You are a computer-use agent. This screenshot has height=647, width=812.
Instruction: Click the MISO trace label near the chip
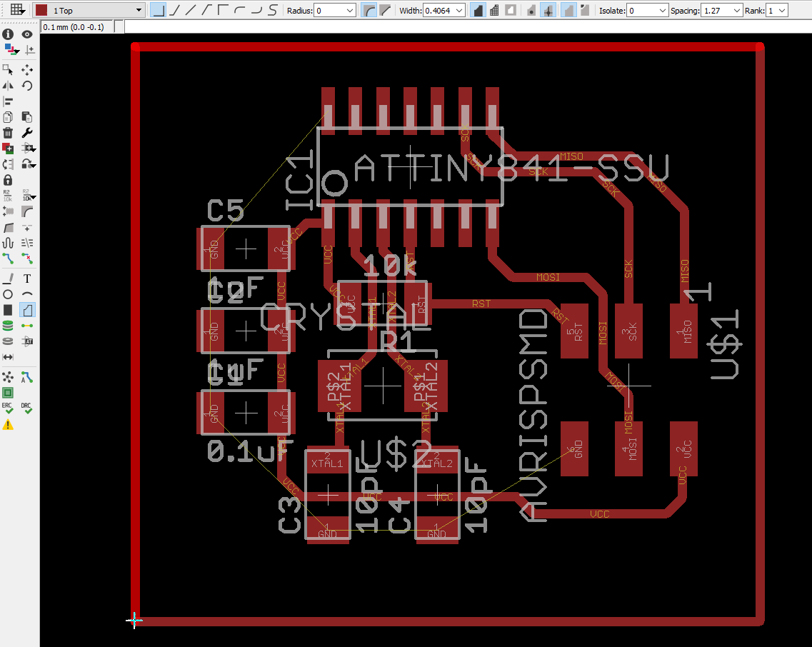coord(572,156)
